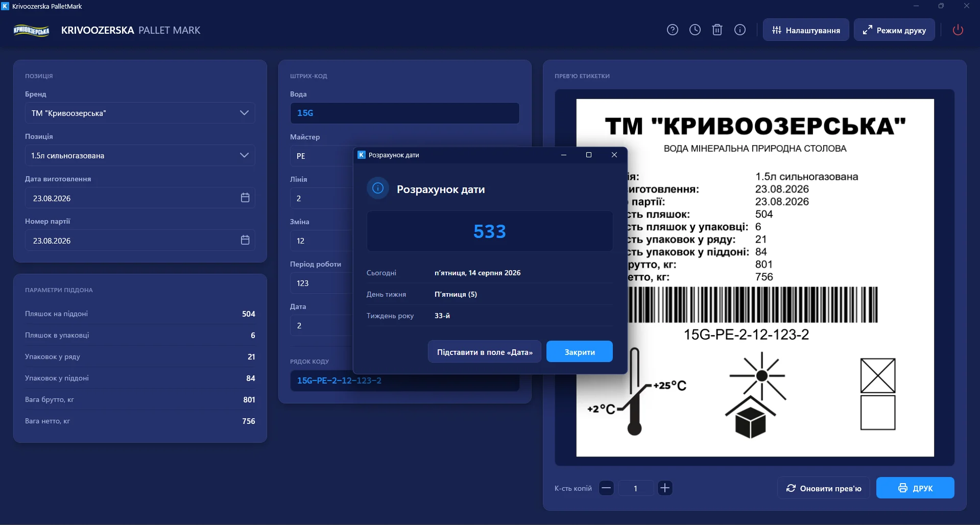Click Вага брутто value 801
The height and width of the screenshot is (525, 980).
click(x=249, y=399)
